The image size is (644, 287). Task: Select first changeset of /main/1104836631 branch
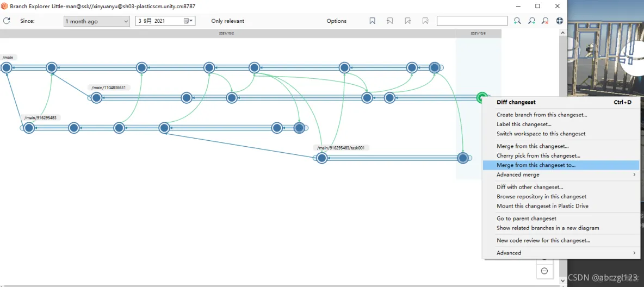pos(96,98)
